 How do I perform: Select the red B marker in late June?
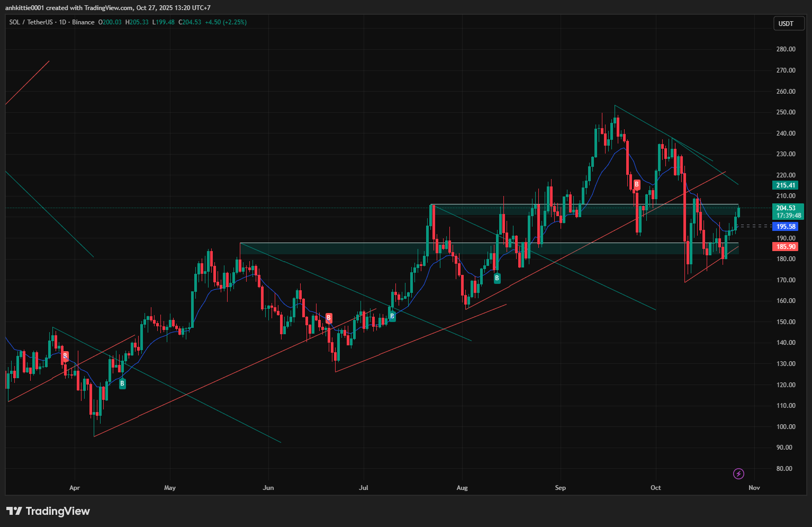329,318
